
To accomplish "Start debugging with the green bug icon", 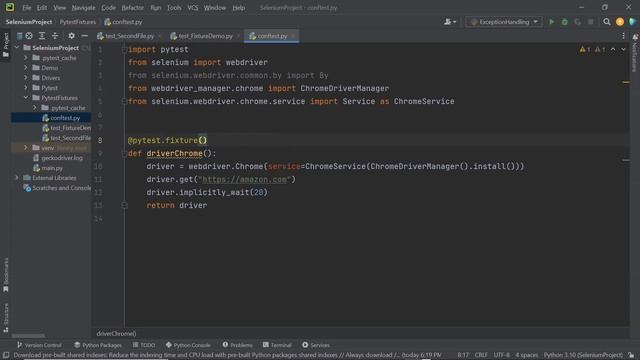I will tap(564, 22).
